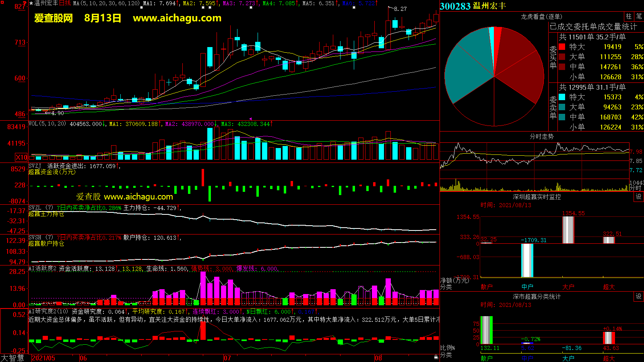Click the lock icon on the time axis
Viewport: 644px width, 362px height.
[x=436, y=357]
